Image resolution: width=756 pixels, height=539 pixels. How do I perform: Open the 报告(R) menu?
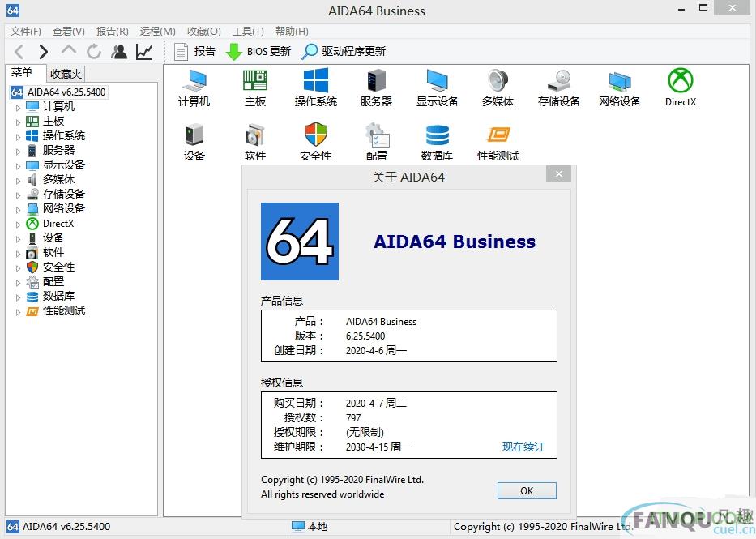point(113,32)
